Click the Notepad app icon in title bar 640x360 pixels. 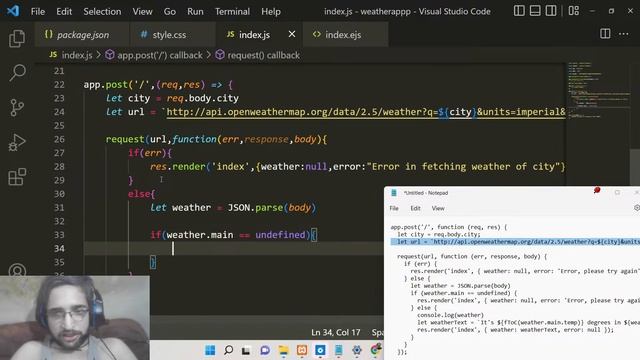(394, 193)
